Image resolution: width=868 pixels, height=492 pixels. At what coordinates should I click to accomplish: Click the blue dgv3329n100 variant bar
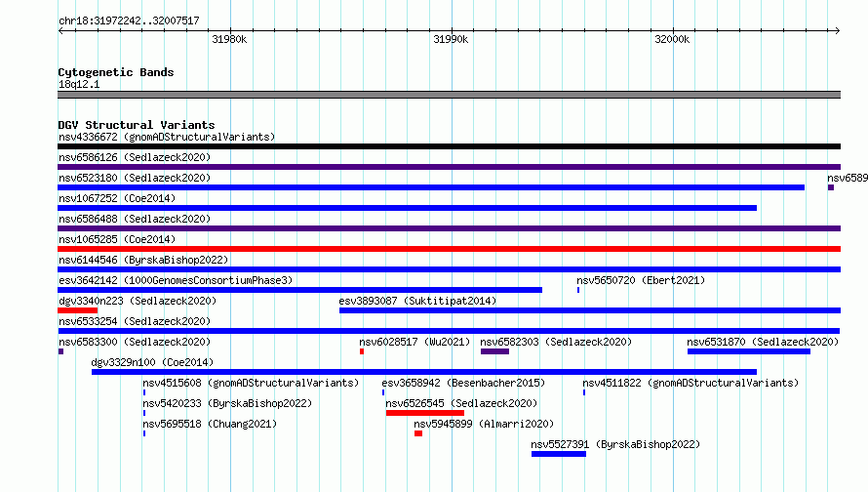click(x=424, y=372)
